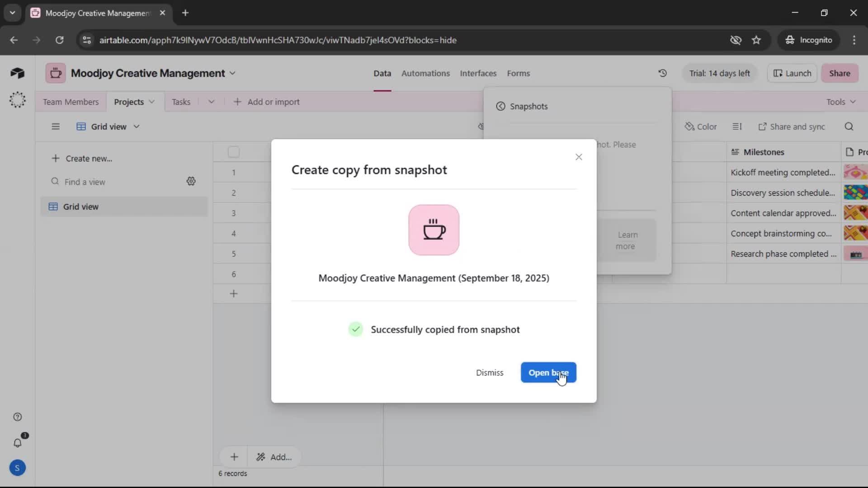Click the pink coffee cup base icon in dialog

434,230
